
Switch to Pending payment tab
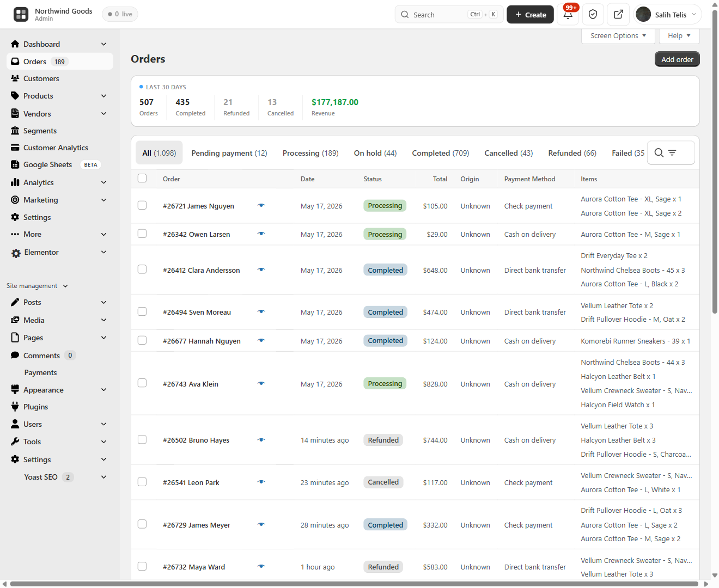tap(229, 153)
